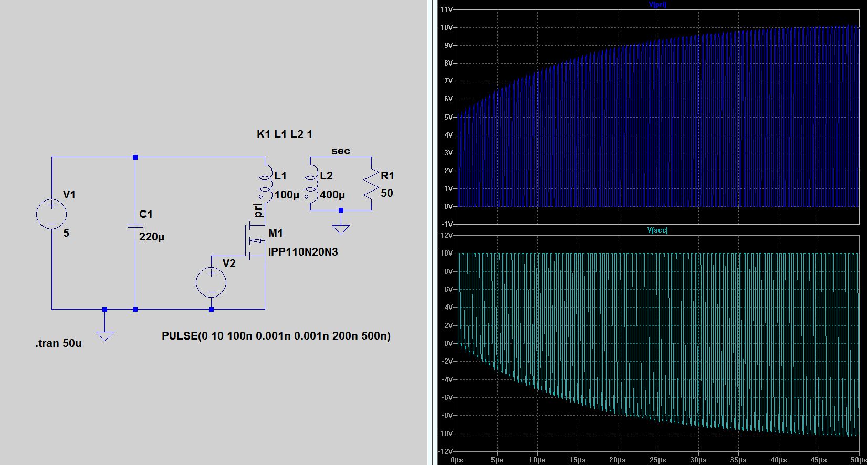868x465 pixels.
Task: Click the V(pri) trace label
Action: [657, 5]
